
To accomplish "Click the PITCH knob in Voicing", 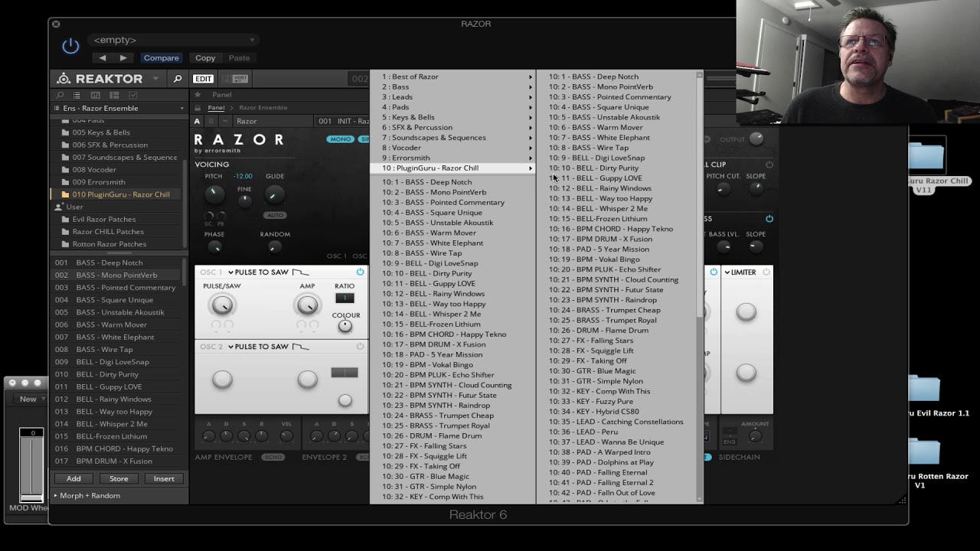I will coord(214,194).
